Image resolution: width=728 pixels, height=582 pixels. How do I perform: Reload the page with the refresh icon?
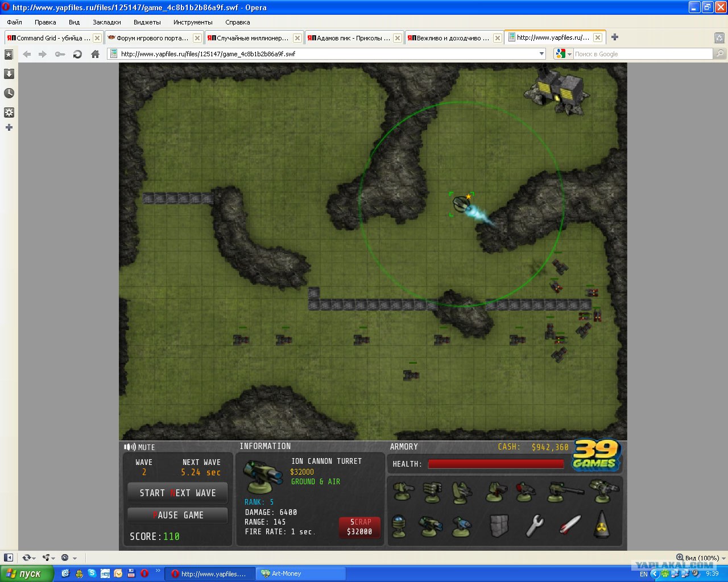77,54
